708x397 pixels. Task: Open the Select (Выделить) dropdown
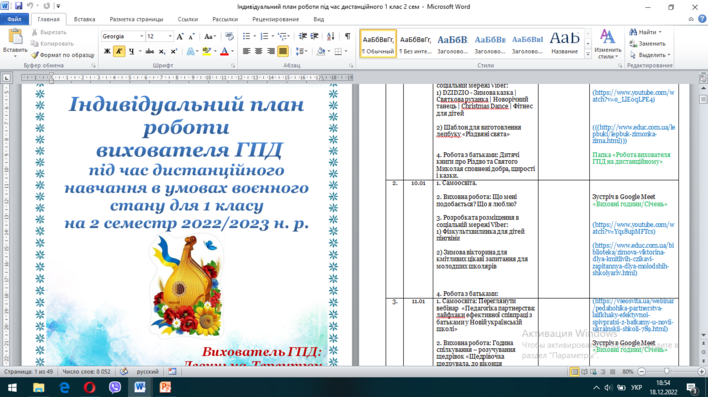(650, 55)
